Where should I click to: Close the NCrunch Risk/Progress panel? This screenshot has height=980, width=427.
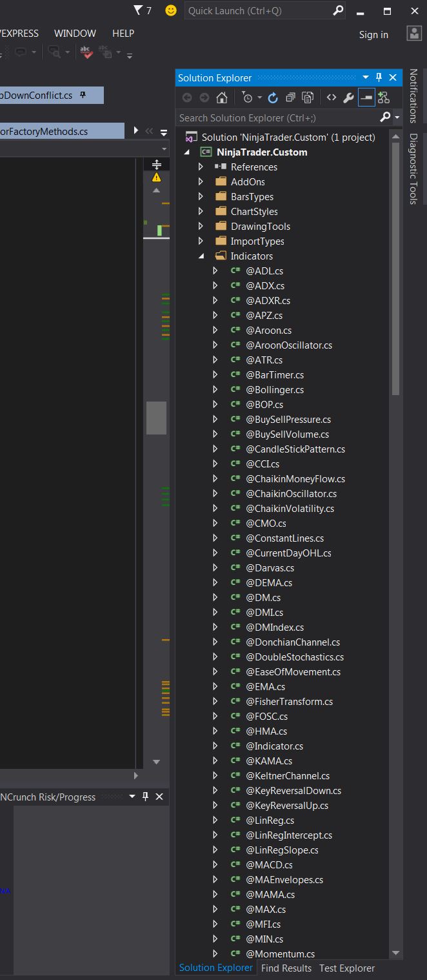[159, 797]
